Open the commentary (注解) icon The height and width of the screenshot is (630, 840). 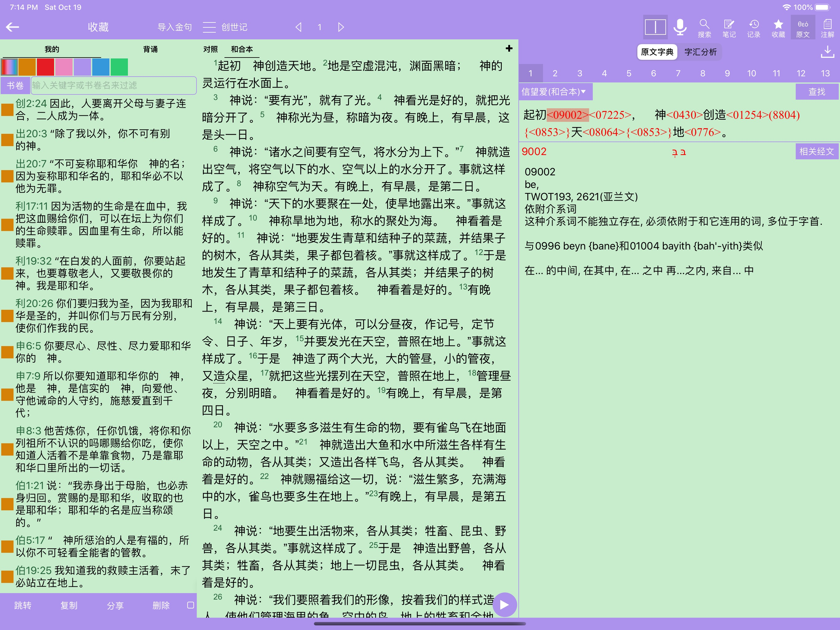[x=827, y=29]
